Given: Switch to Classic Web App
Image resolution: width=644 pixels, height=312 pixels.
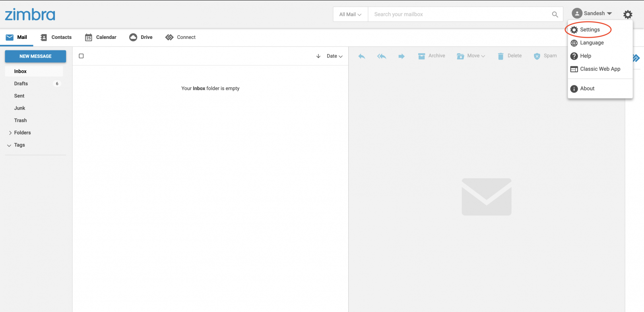Looking at the screenshot, I should (x=600, y=69).
